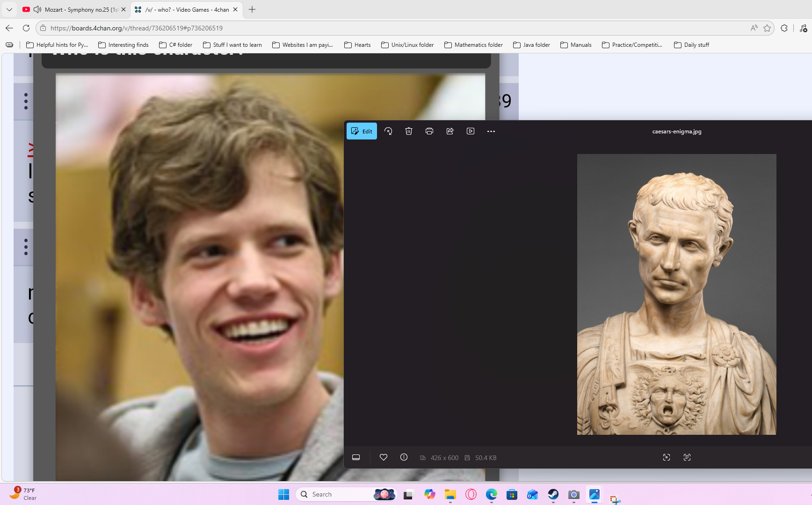Close the 4chan Video Games tab
Screen dimensions: 812x505
click(x=235, y=9)
